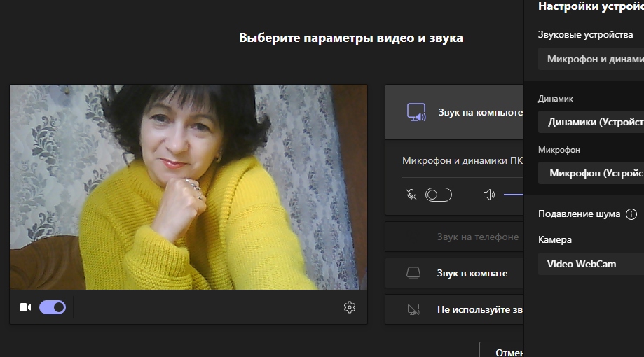Enable the microphone toggle switch
The height and width of the screenshot is (357, 644).
pos(439,195)
